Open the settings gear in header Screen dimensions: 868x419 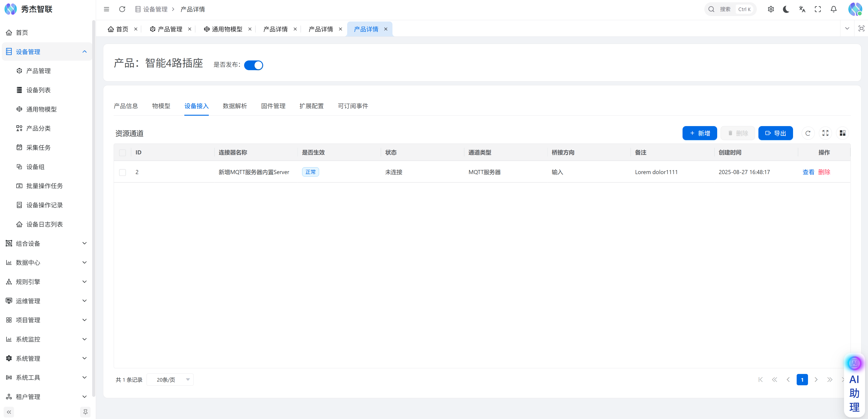coord(771,9)
